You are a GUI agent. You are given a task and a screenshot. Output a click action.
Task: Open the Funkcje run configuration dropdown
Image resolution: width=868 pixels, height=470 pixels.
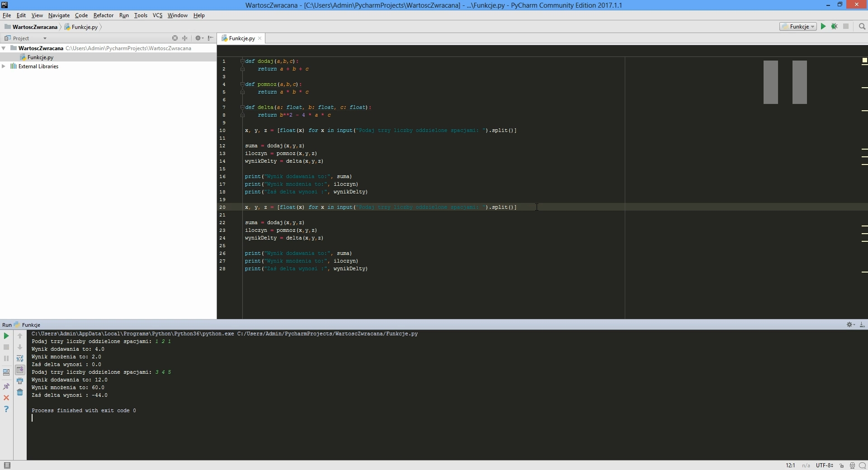coord(798,27)
